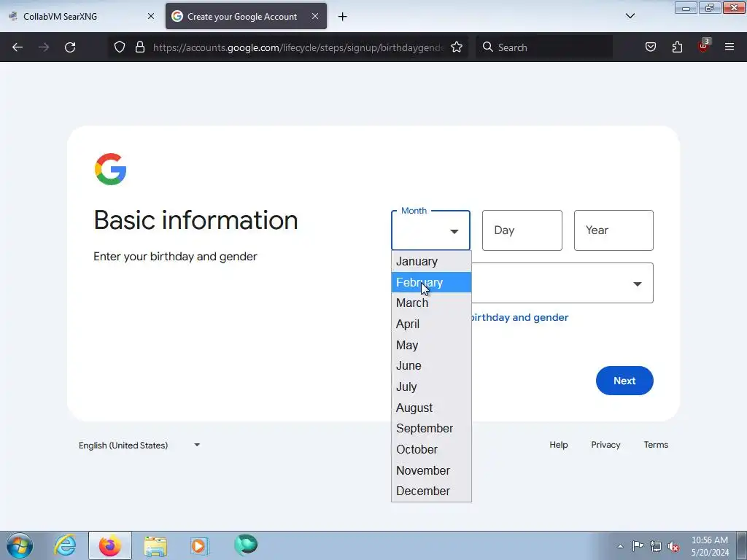Show site security padlock info
The image size is (747, 560).
[x=139, y=47]
